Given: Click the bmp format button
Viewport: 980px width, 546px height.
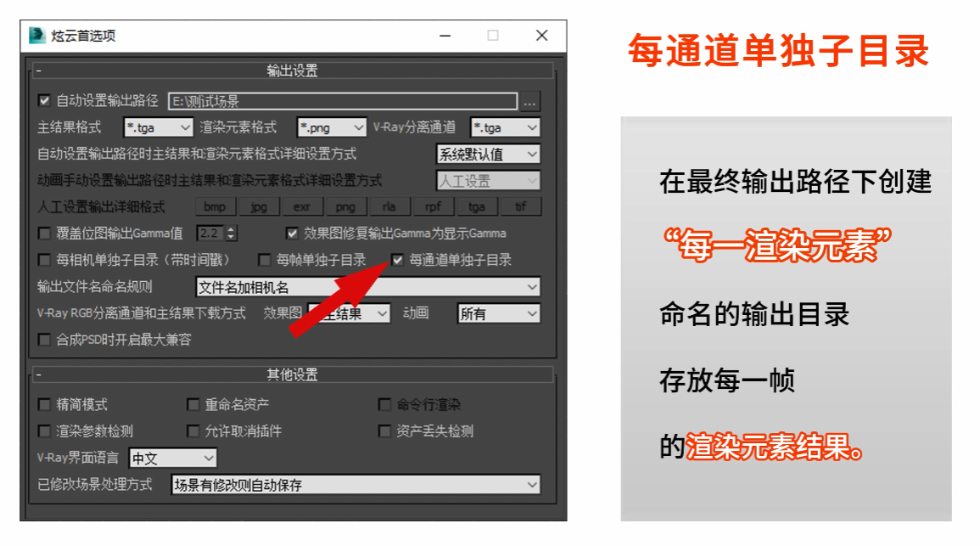Looking at the screenshot, I should click(215, 207).
